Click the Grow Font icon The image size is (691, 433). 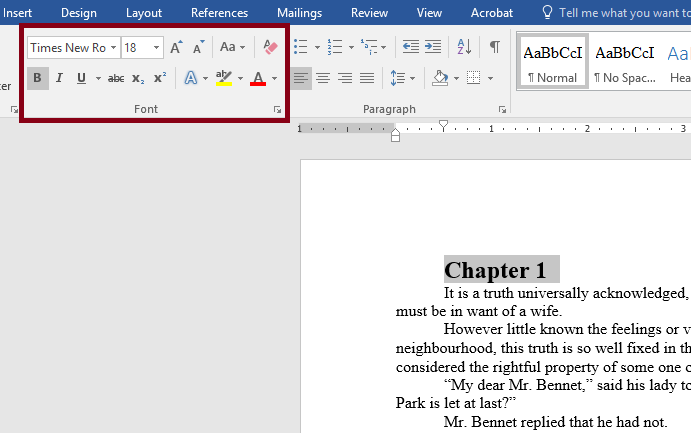176,47
